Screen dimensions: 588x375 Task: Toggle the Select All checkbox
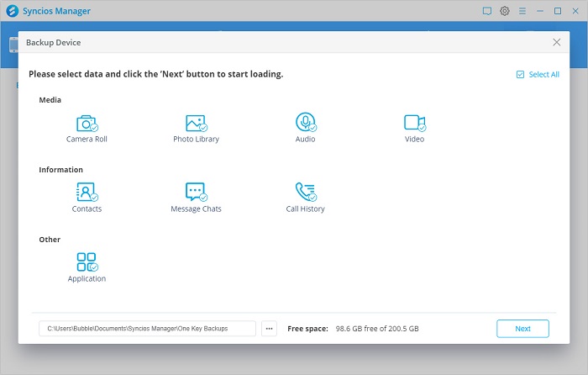(521, 75)
